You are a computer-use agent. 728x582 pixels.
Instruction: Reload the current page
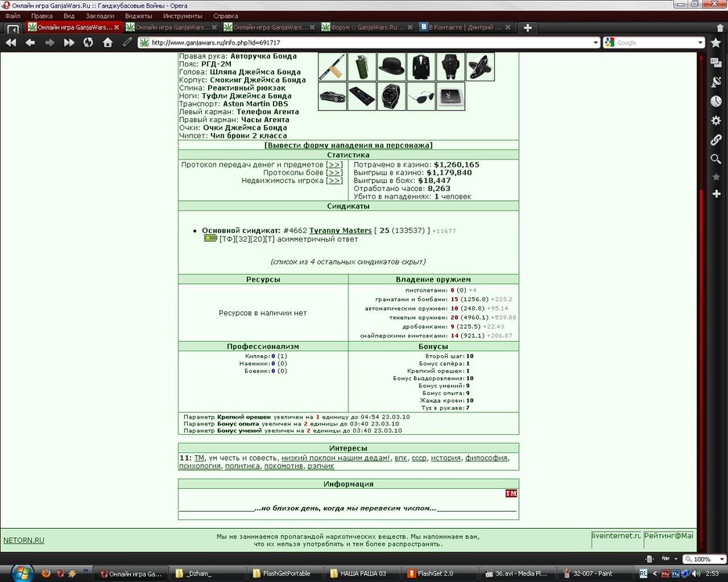(x=88, y=43)
